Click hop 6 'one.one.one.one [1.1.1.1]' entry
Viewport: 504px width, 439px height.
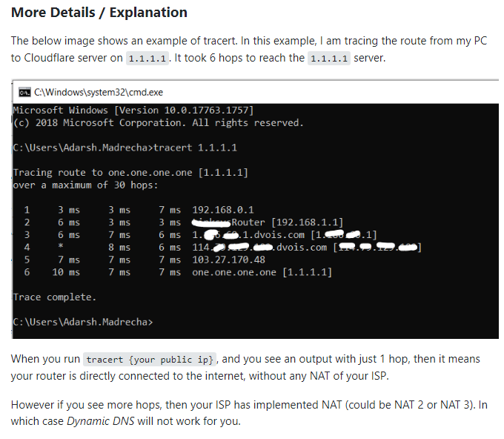coord(262,272)
